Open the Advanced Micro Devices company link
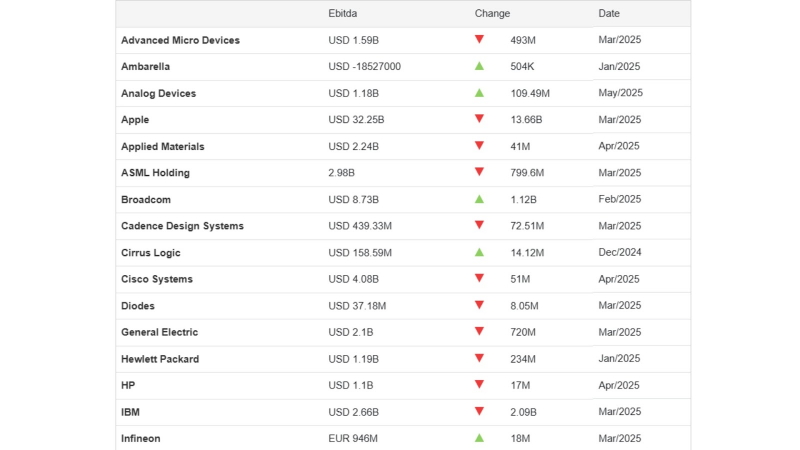800x450 pixels. [x=180, y=40]
